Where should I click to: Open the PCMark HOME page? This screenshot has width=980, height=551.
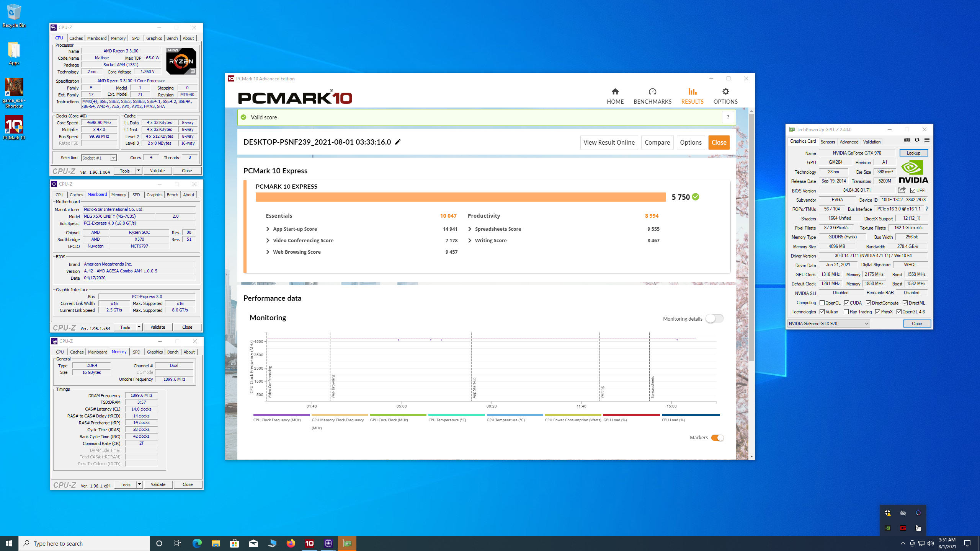click(x=615, y=96)
